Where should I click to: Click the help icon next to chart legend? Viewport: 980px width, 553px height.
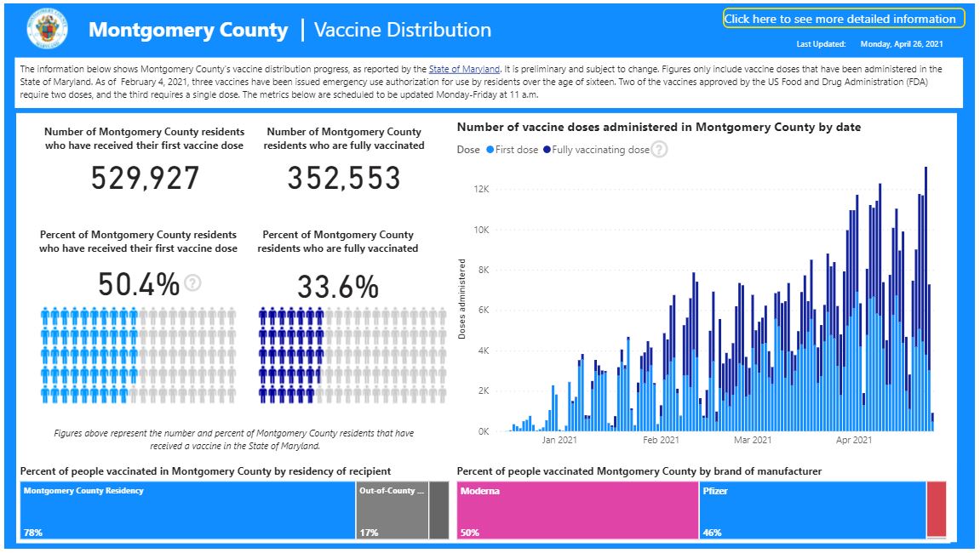pyautogui.click(x=659, y=150)
